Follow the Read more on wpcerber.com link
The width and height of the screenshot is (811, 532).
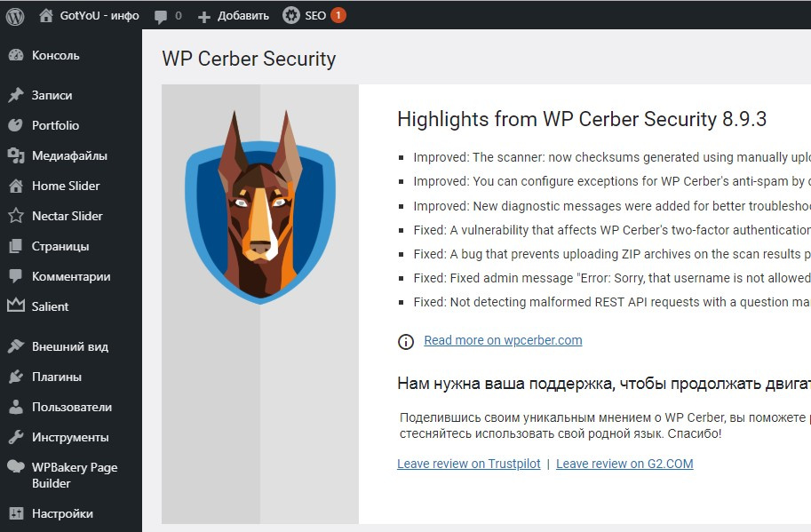click(x=503, y=340)
